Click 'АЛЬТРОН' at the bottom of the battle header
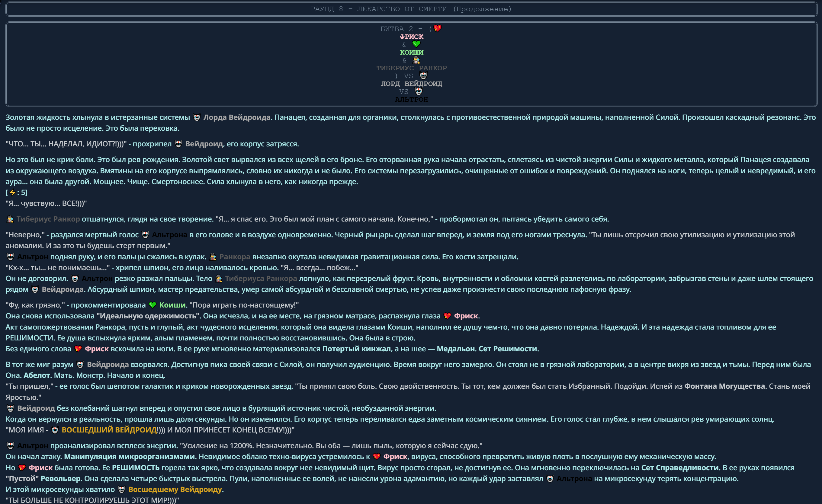 411,99
